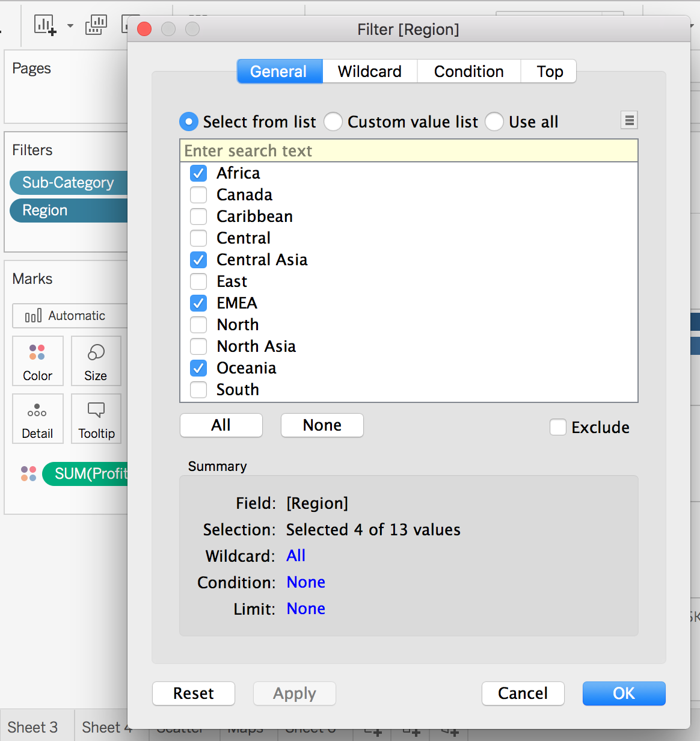Switch to the Condition tab
The width and height of the screenshot is (700, 741).
click(x=468, y=72)
